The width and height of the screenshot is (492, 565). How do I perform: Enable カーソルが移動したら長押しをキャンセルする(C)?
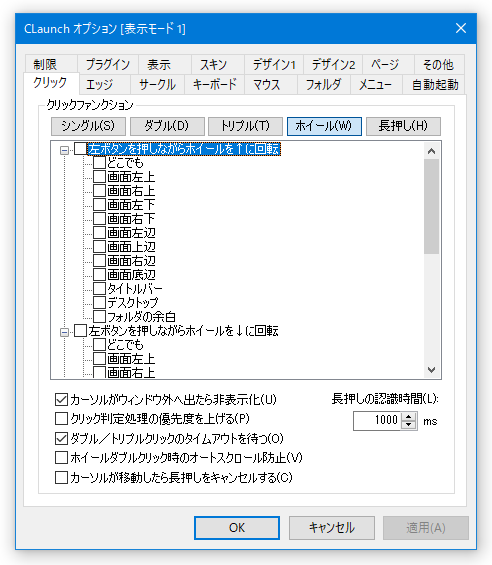[x=61, y=477]
